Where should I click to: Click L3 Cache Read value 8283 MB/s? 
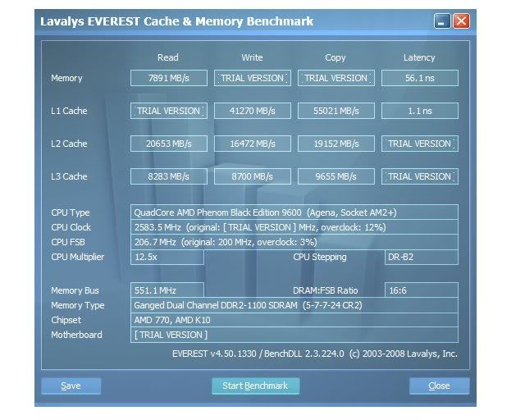169,176
